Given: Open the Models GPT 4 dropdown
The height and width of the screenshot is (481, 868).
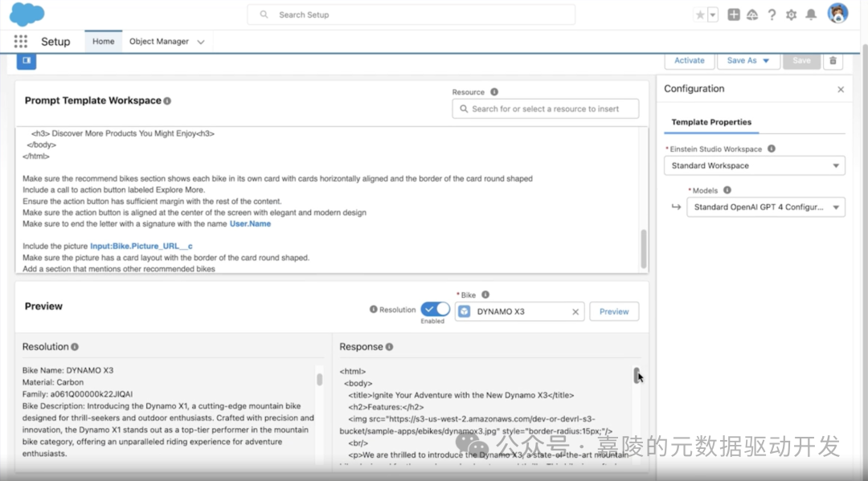Looking at the screenshot, I should 766,207.
